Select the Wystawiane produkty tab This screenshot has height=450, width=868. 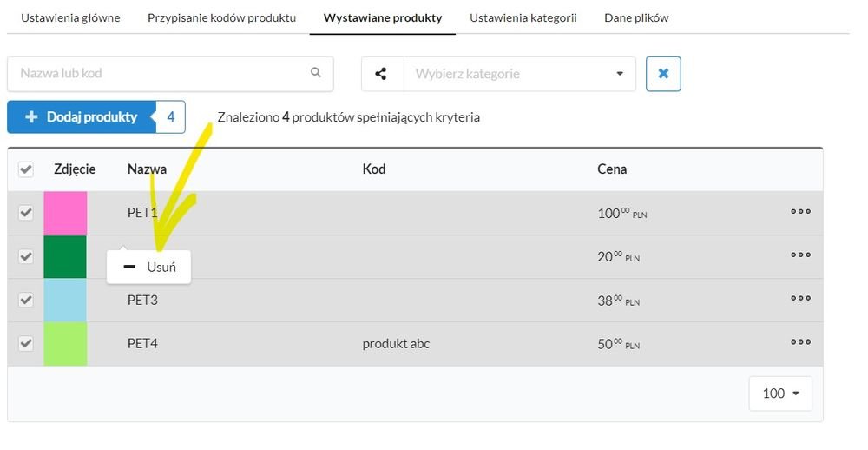[383, 17]
